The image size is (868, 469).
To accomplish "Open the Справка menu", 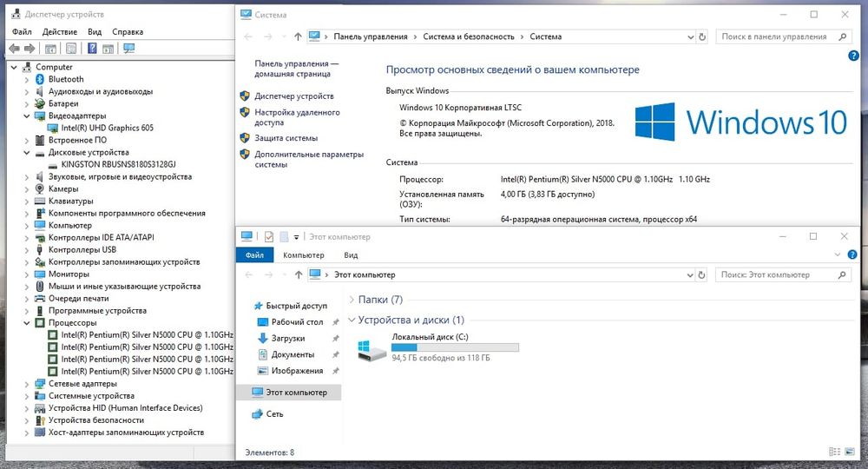I will [128, 32].
